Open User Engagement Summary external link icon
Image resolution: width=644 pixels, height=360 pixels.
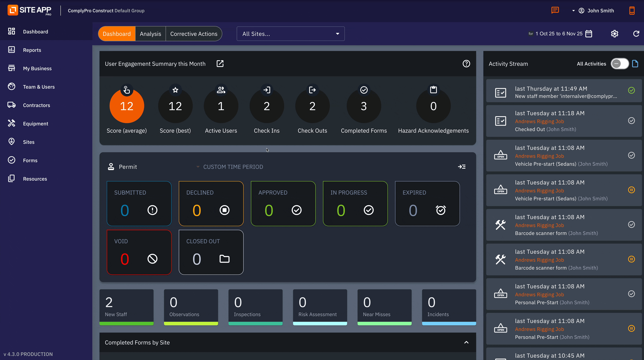(220, 64)
